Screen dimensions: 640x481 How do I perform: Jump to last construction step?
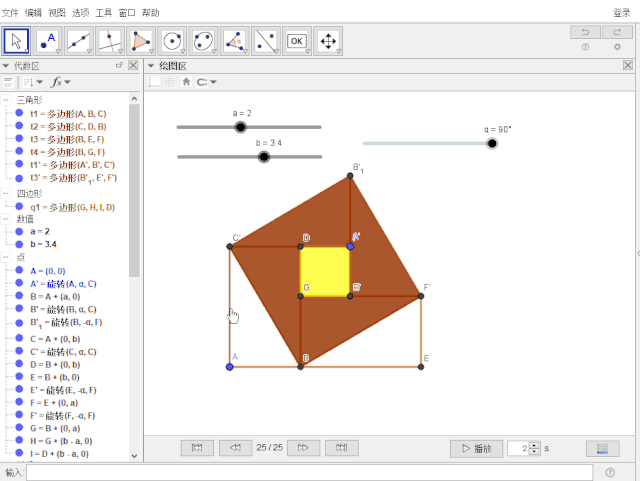(342, 448)
